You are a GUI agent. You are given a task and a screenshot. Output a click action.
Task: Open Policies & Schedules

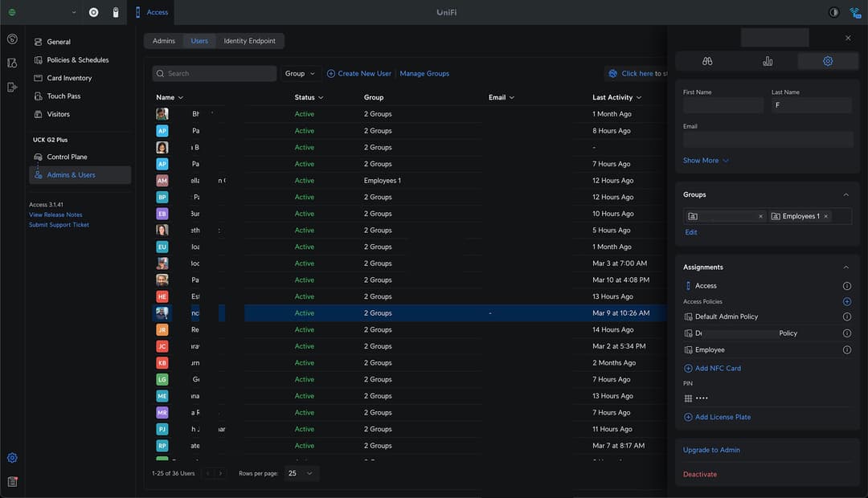[x=80, y=59]
